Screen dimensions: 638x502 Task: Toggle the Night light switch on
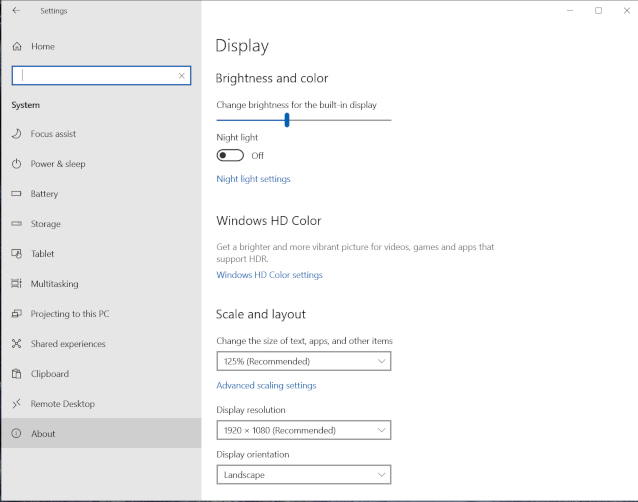click(x=230, y=155)
